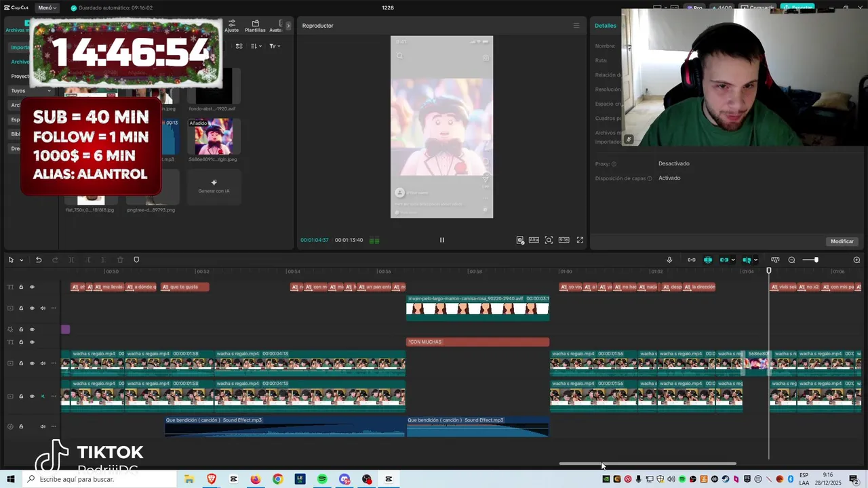
Task: Enter fullscreen preview in the player
Action: coord(580,240)
